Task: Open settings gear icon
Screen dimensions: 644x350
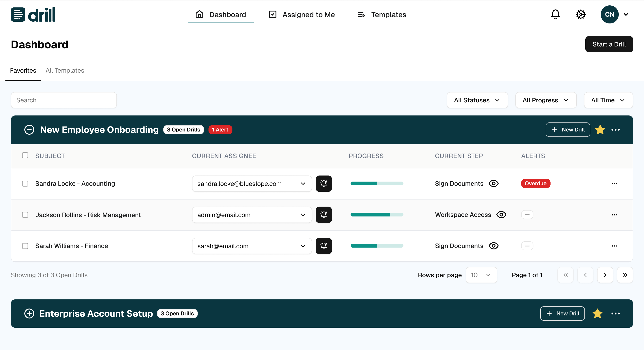Action: [581, 14]
